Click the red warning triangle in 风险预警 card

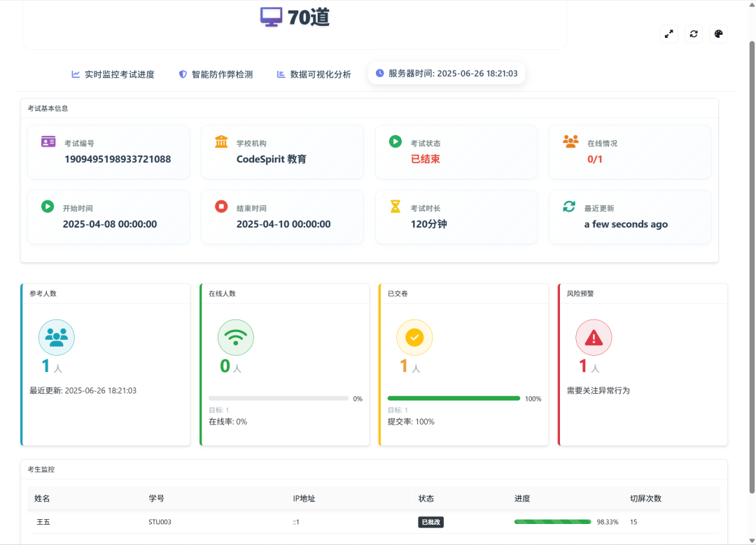pyautogui.click(x=594, y=338)
